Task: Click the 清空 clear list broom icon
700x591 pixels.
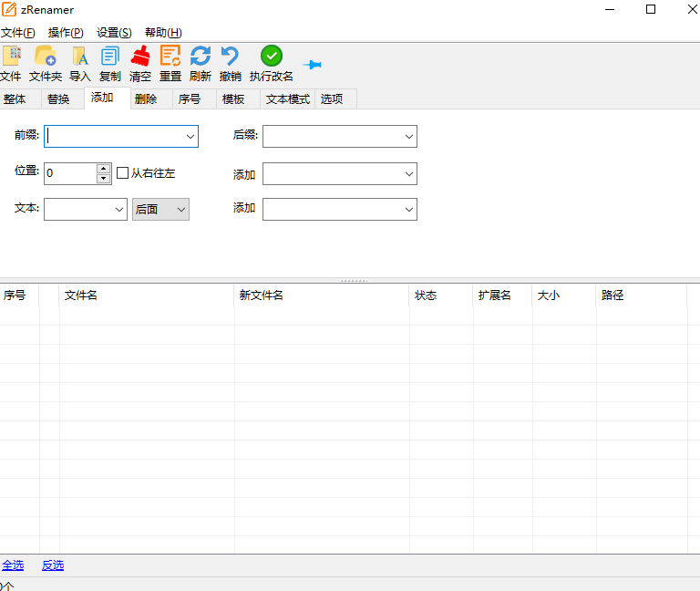Action: 140,57
